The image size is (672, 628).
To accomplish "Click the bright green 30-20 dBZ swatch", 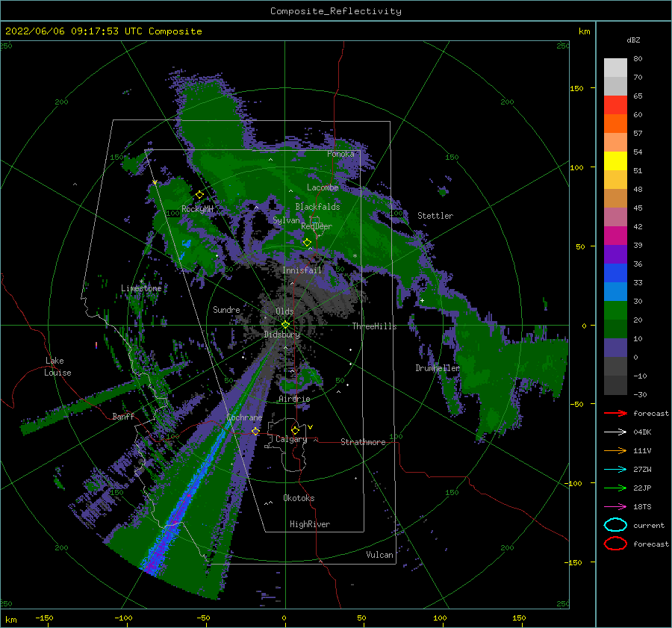I will coord(615,311).
